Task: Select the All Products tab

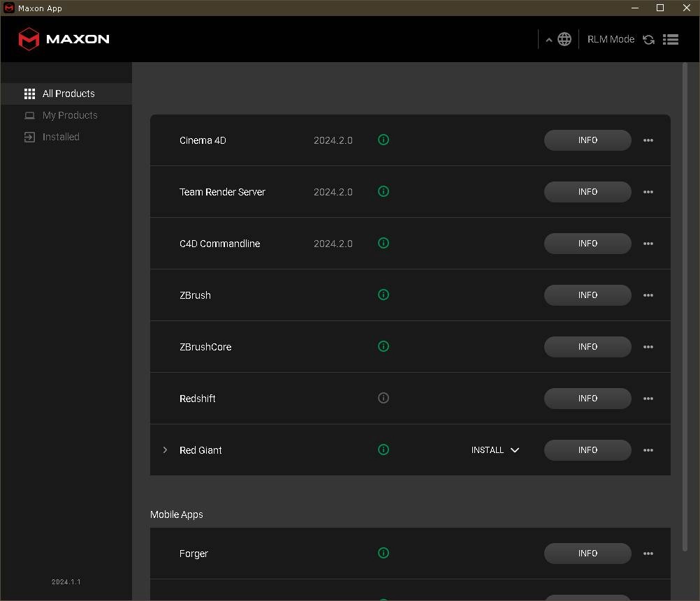Action: point(66,94)
